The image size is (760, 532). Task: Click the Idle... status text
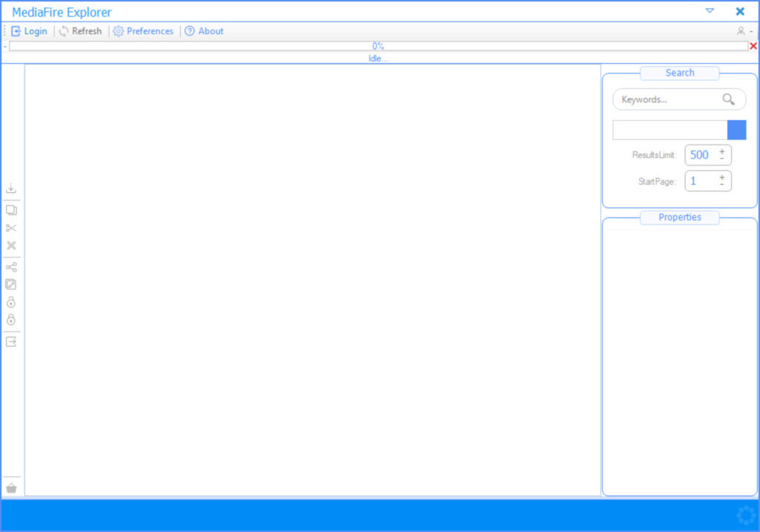[x=378, y=59]
